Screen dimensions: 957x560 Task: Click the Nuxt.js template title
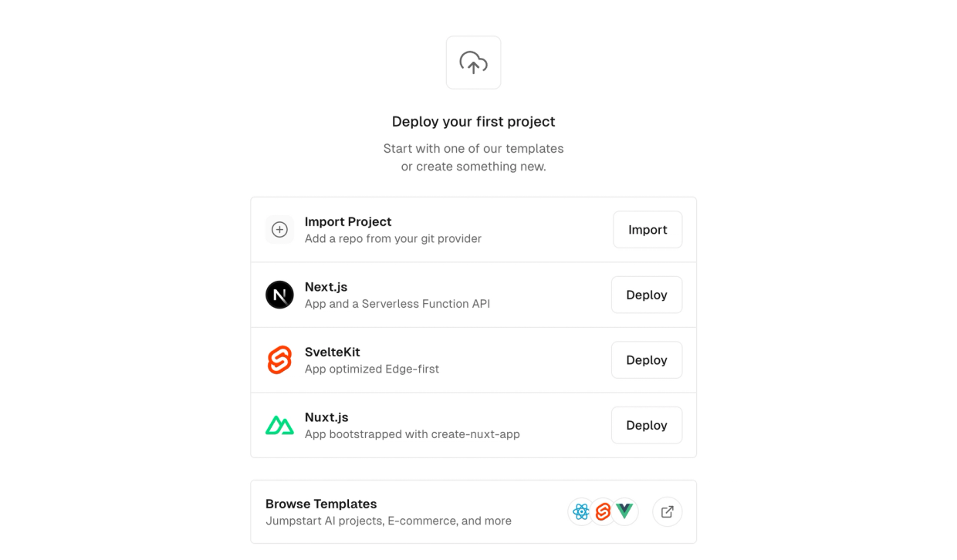(x=326, y=417)
